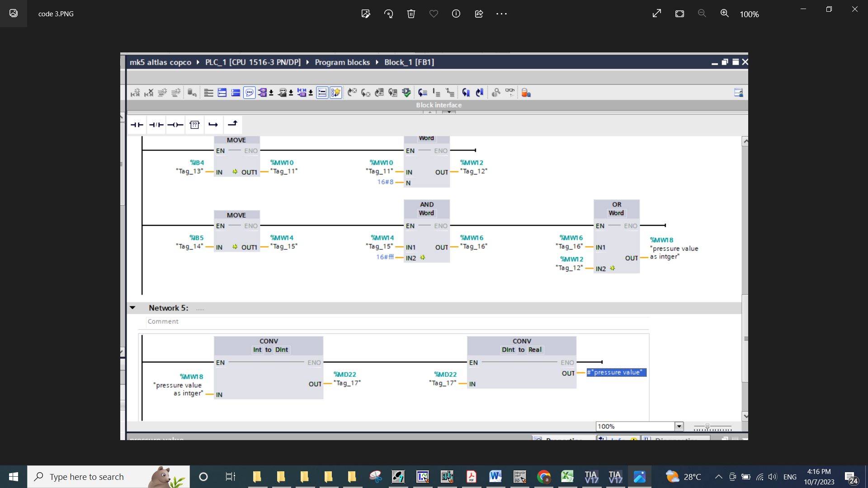Open the Word app from taskbar

click(x=495, y=476)
